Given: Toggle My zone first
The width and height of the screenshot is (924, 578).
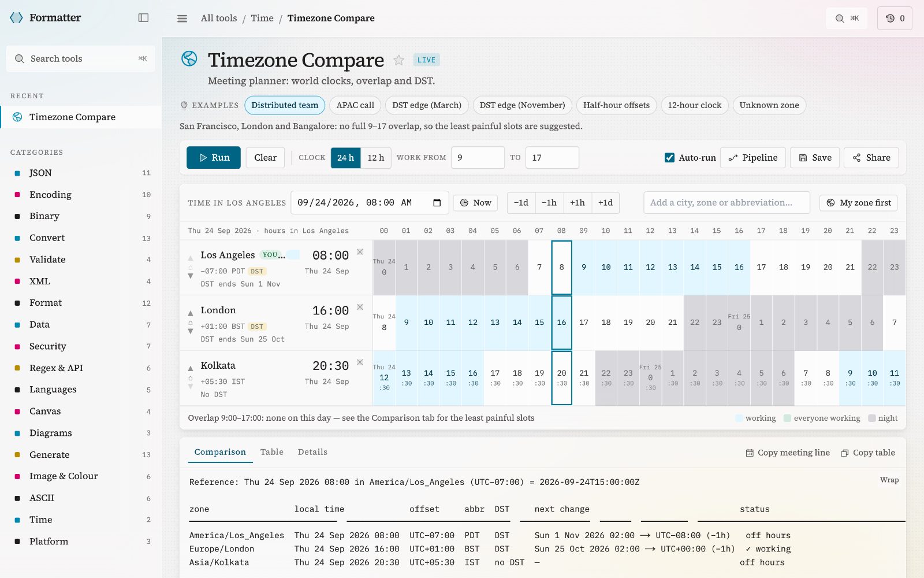Looking at the screenshot, I should [x=858, y=203].
